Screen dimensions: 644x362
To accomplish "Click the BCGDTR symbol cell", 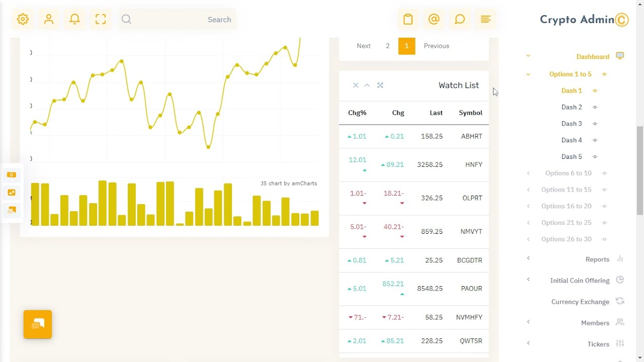I will click(469, 260).
